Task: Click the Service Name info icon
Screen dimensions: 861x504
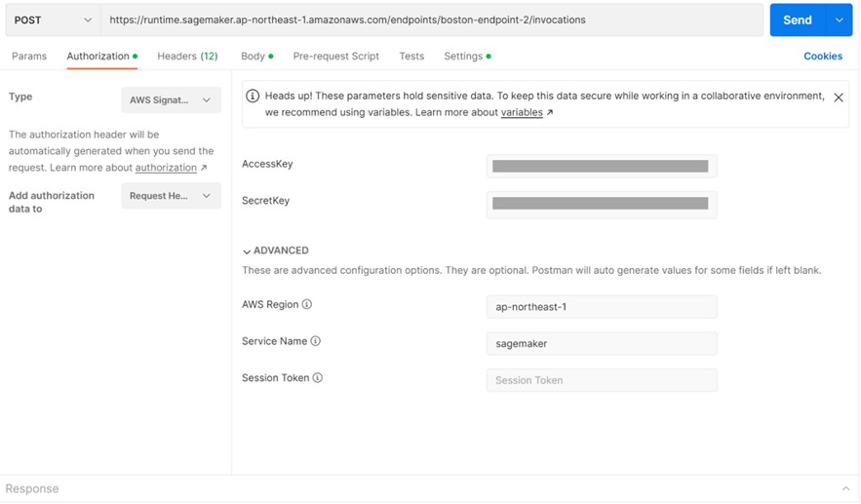Action: (315, 341)
